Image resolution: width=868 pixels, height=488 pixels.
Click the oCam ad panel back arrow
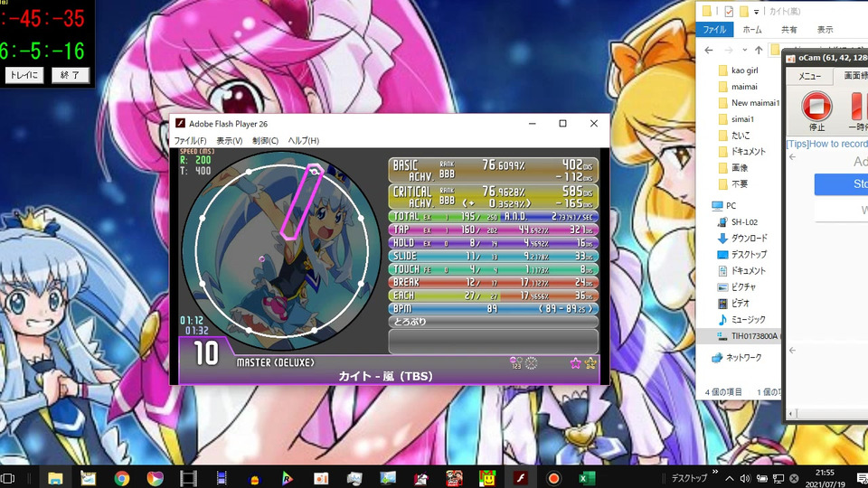pos(792,157)
